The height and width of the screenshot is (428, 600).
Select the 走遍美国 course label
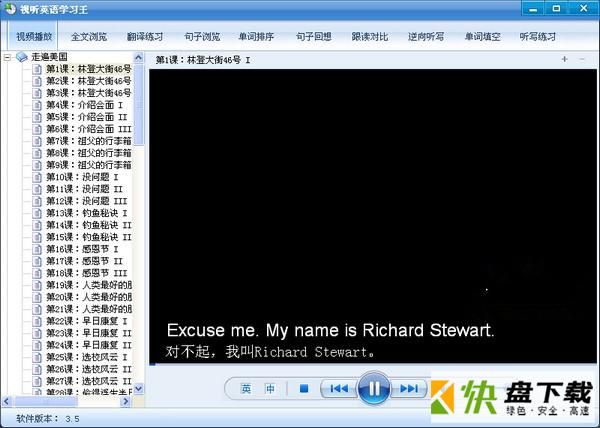[x=49, y=57]
